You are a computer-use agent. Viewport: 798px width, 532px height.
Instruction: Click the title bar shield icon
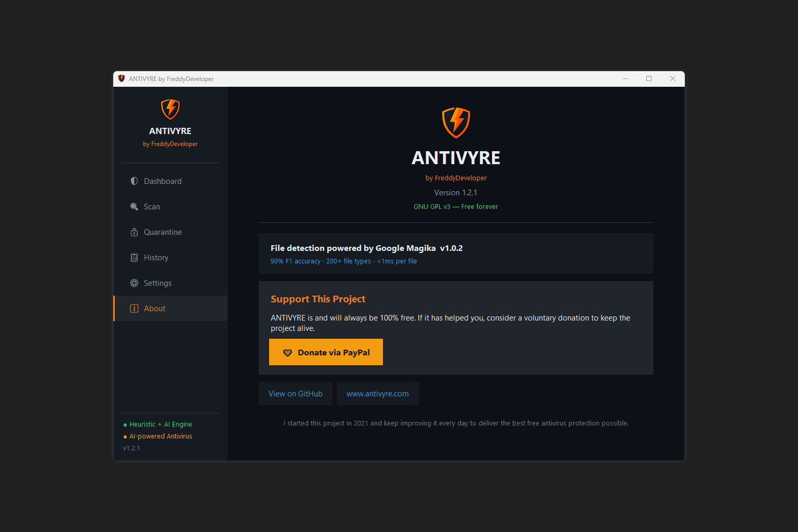[x=122, y=78]
